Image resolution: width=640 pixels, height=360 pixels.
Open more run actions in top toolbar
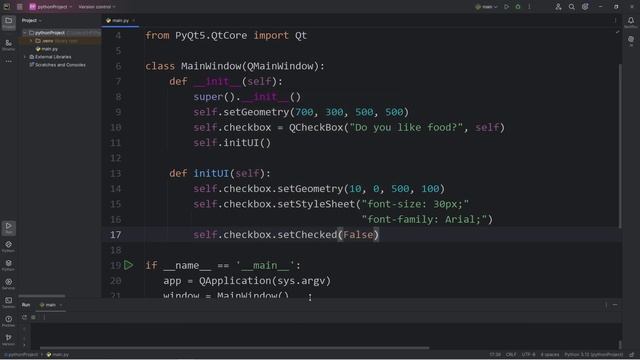click(x=529, y=7)
